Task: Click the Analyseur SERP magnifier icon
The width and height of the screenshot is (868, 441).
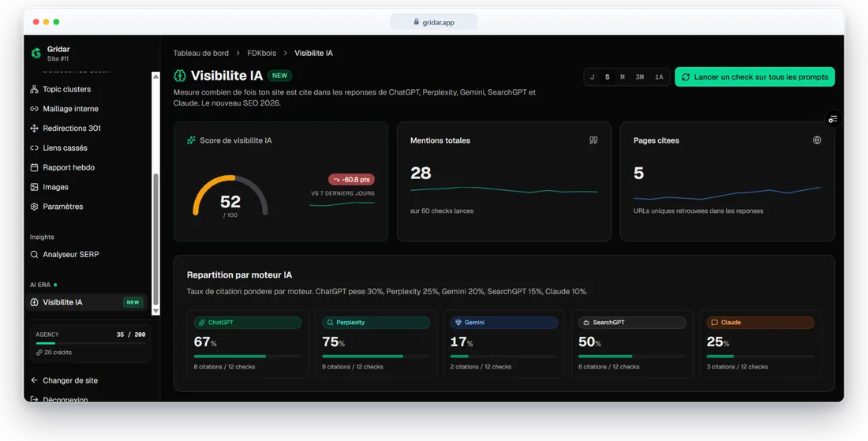Action: tap(34, 255)
